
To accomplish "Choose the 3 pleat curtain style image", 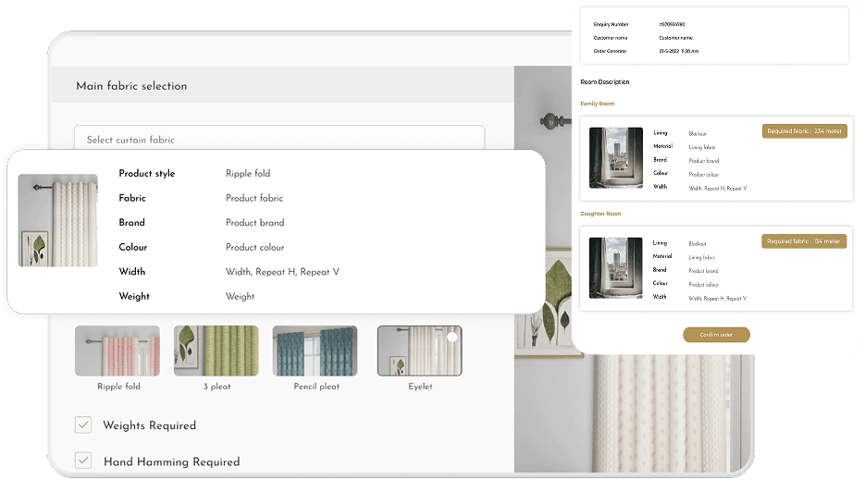I will 216,350.
